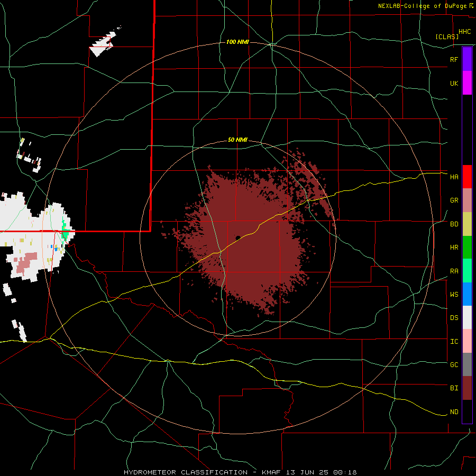Viewport: 476px width, 476px height.
Task: Click the ND legend label
Action: coord(454,412)
